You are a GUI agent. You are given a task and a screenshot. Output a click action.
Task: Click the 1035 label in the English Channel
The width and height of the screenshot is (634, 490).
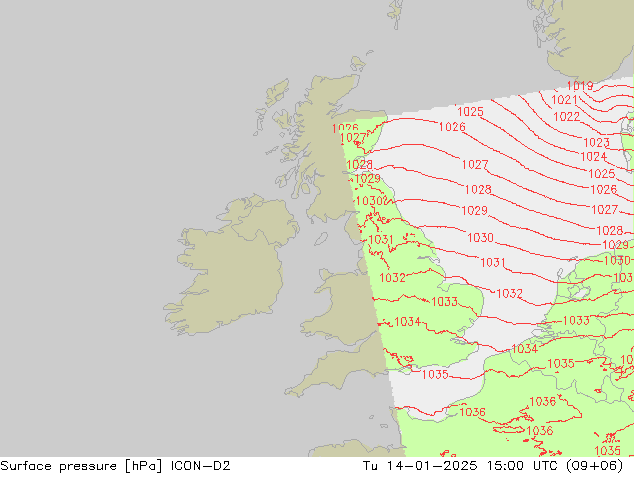pyautogui.click(x=435, y=374)
